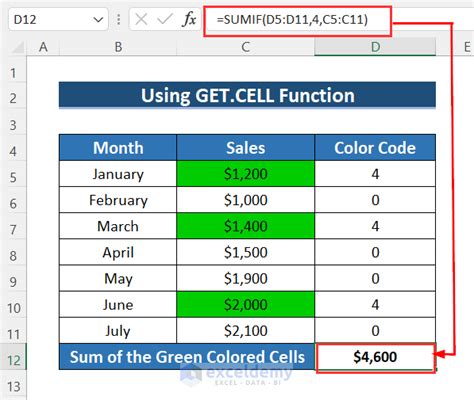The width and height of the screenshot is (474, 400).
Task: Select column A header
Action: pos(43,47)
